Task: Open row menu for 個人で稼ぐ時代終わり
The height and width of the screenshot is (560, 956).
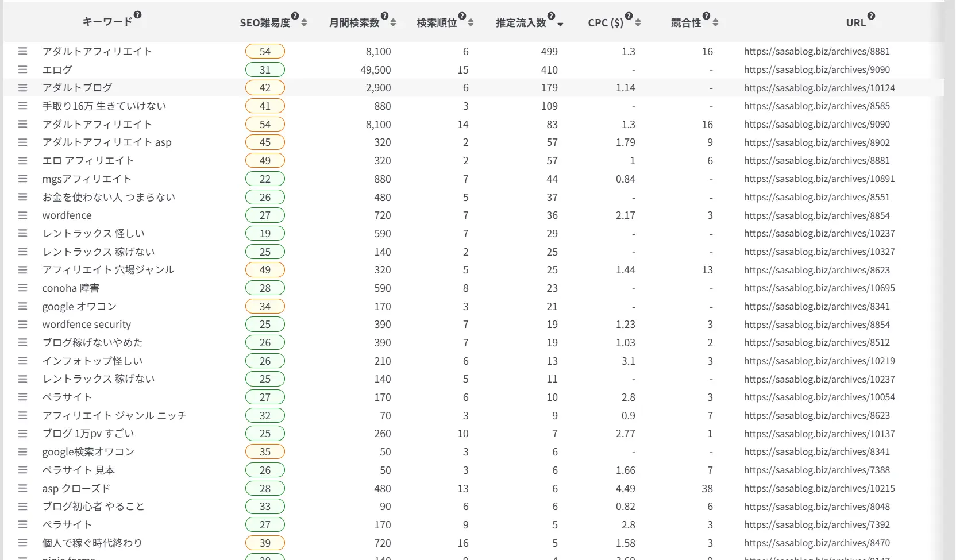Action: tap(22, 543)
